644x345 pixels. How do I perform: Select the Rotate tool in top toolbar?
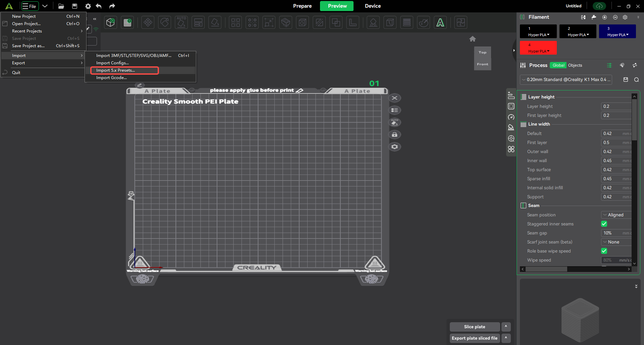point(165,22)
